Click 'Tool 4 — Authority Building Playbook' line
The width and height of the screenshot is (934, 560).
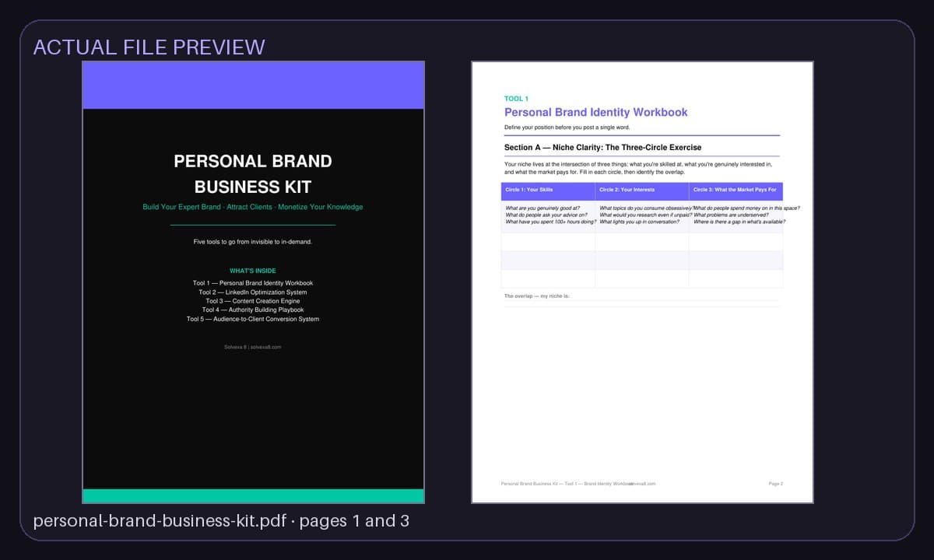click(x=253, y=310)
